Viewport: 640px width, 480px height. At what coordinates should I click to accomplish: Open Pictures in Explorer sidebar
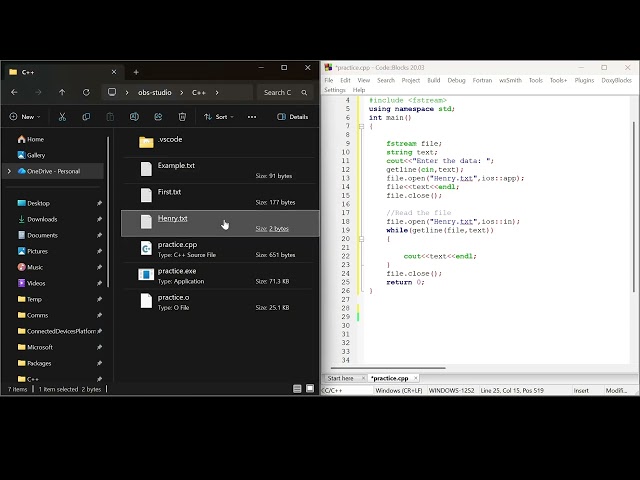click(33, 251)
